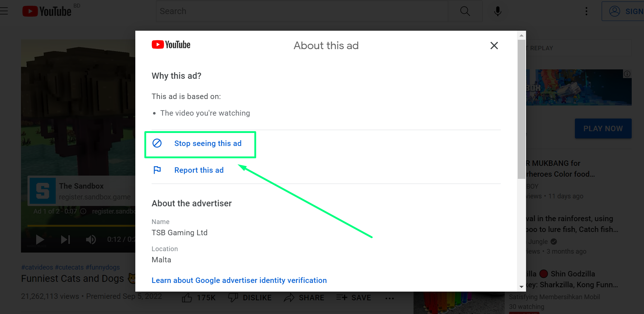Viewport: 644px width, 314px height.
Task: Skip to next video
Action: point(65,239)
